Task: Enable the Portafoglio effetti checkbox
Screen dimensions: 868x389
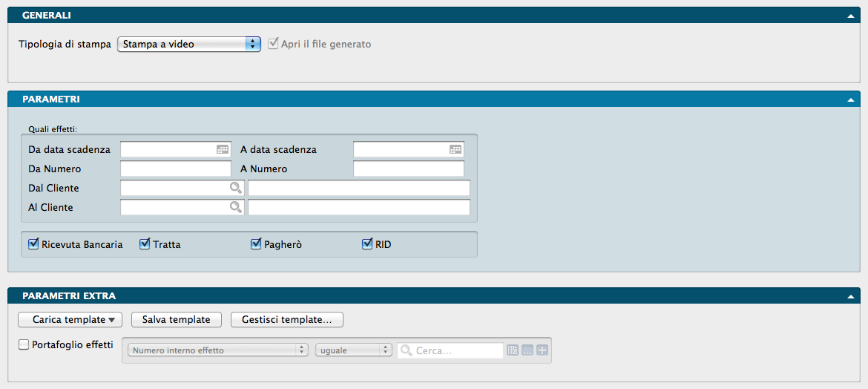Action: point(24,344)
